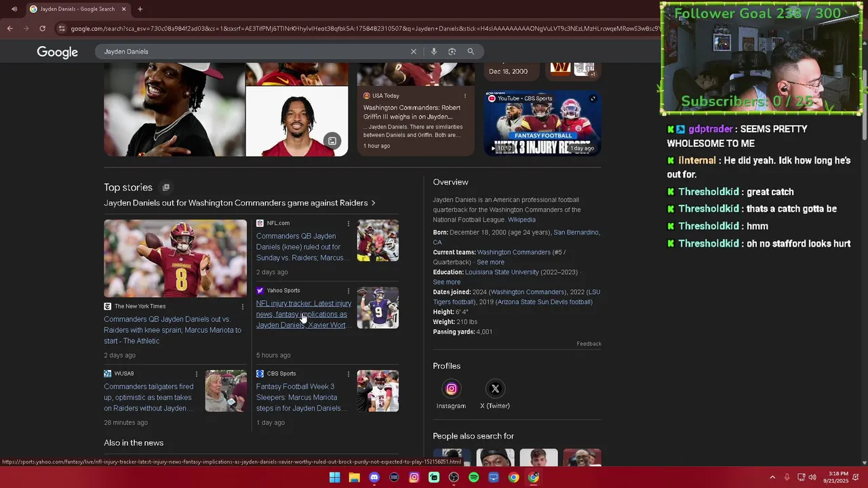The width and height of the screenshot is (868, 488).
Task: Open The Athletic article on knee sprain
Action: 172,330
